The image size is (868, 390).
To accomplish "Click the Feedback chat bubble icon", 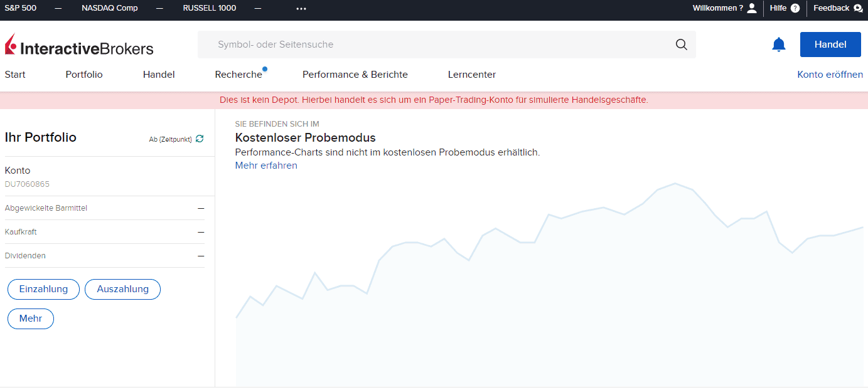I will (x=858, y=8).
